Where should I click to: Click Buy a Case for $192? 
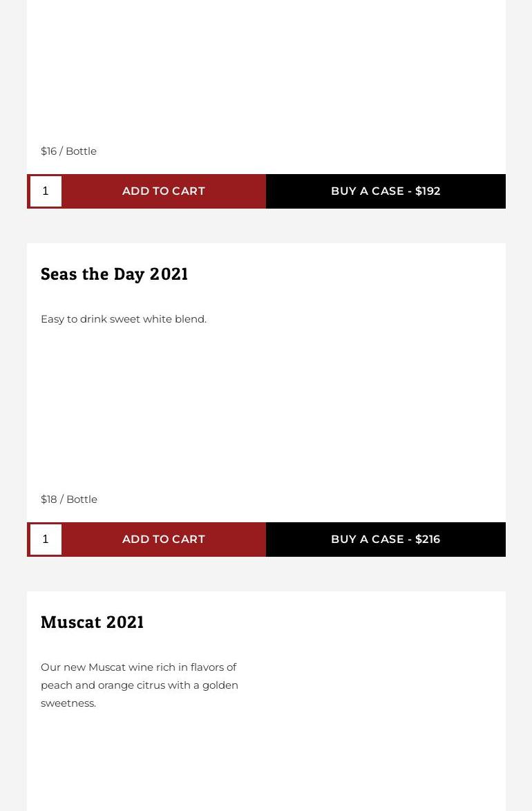[x=386, y=191]
